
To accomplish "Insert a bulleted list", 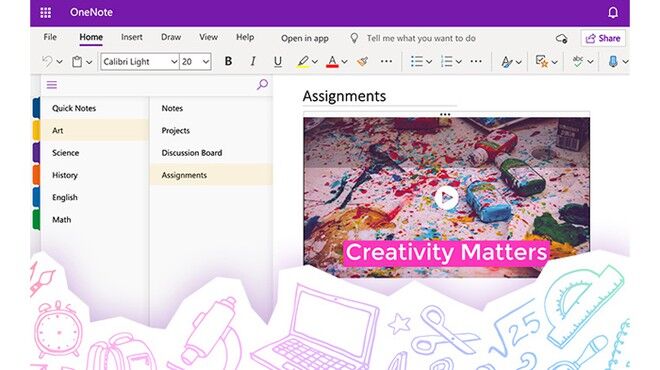I will pyautogui.click(x=417, y=61).
